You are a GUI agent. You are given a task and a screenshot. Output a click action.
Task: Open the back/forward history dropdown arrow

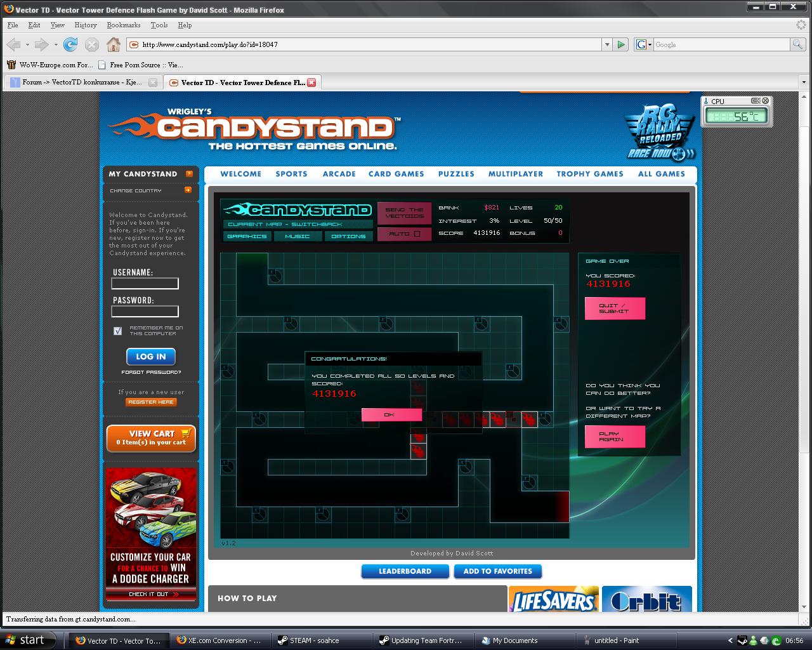[56, 44]
